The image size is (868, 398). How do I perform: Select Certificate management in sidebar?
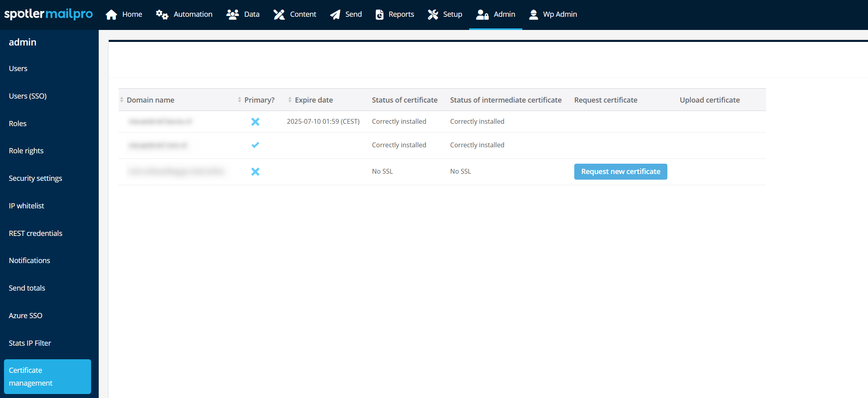[47, 376]
